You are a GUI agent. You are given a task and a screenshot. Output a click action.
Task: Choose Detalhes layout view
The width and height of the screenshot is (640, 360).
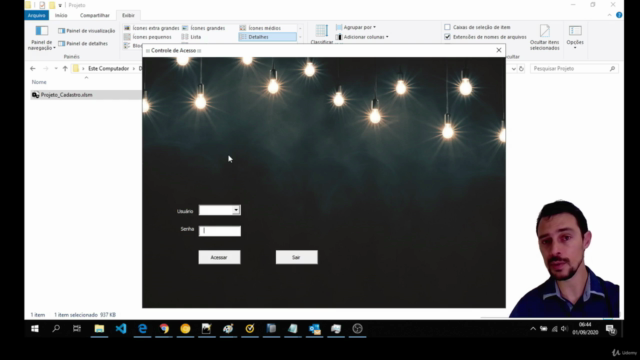(267, 37)
